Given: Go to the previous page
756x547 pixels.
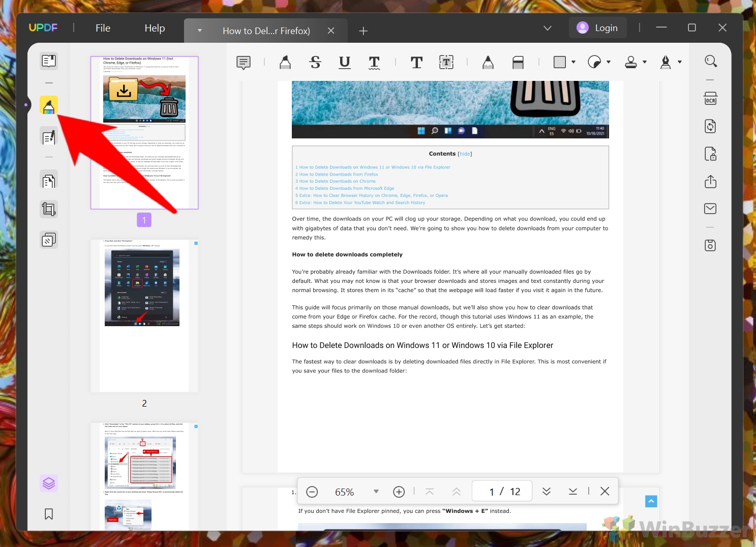Looking at the screenshot, I should tap(457, 492).
